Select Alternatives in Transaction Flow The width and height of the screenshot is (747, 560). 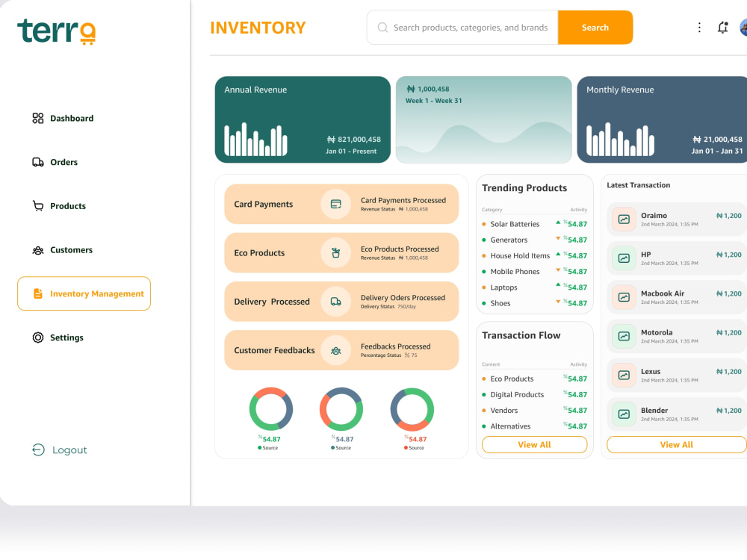pos(535,426)
